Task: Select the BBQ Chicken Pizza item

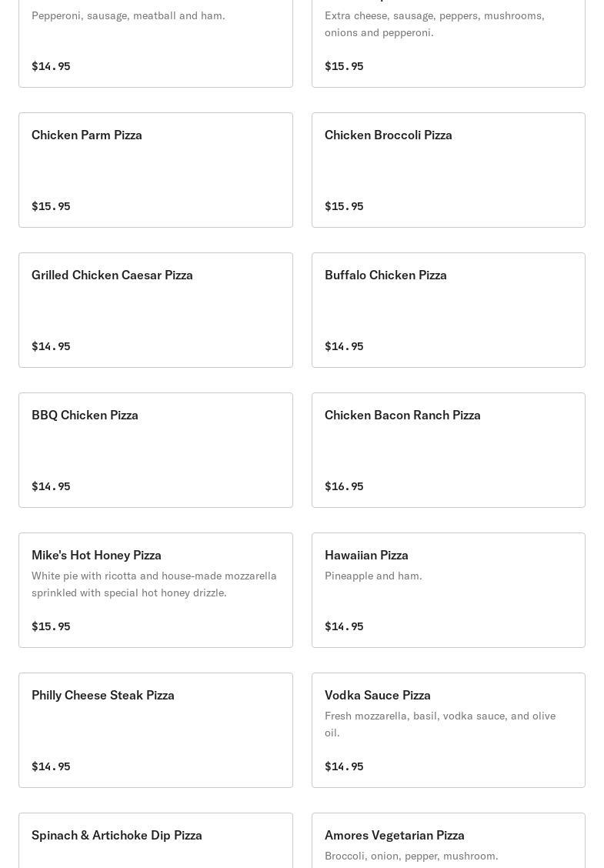Action: tap(155, 450)
